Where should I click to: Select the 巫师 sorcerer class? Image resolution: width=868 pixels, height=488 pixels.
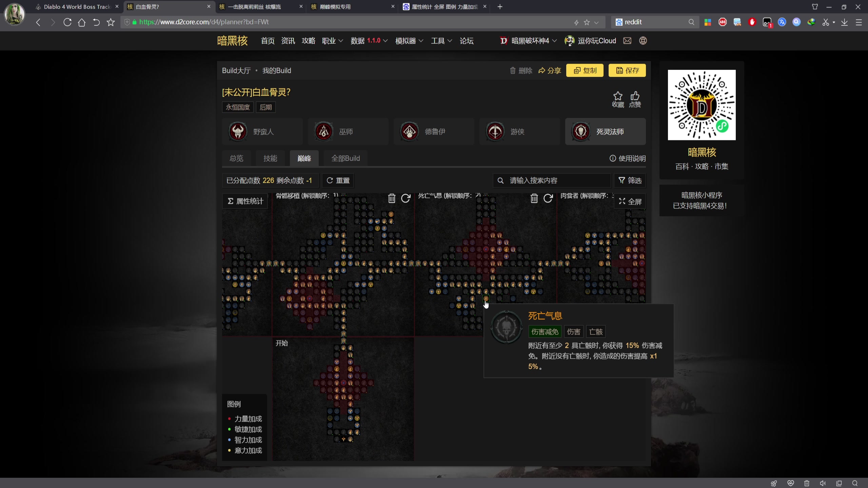tap(348, 131)
